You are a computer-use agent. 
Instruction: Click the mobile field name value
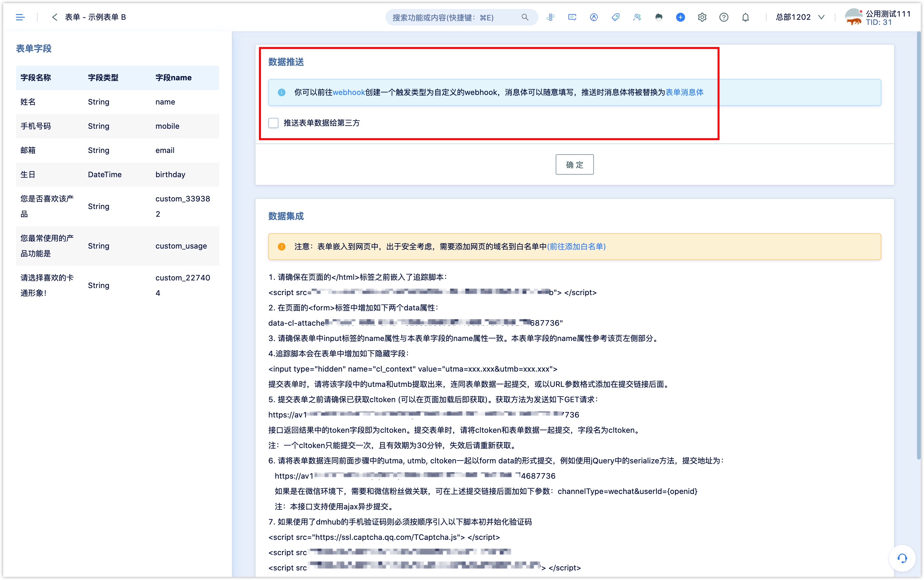pos(167,126)
